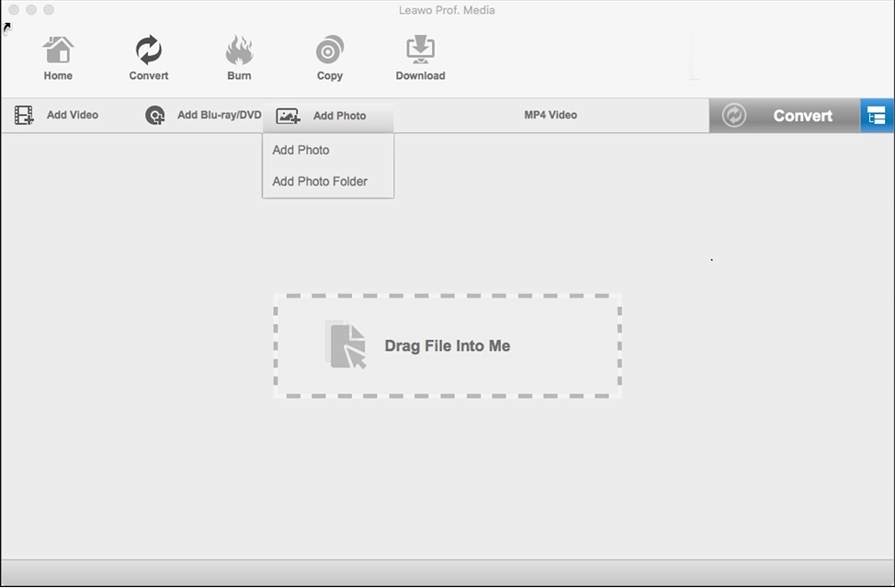The height and width of the screenshot is (588, 895).
Task: Click the 'Drag File Into Me' drop zone
Action: (447, 346)
